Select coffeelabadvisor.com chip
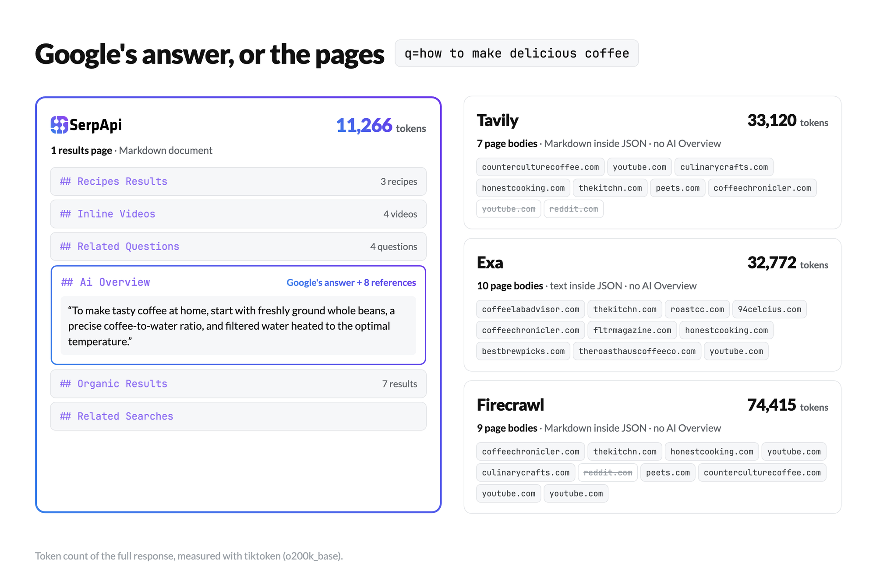 click(x=530, y=309)
